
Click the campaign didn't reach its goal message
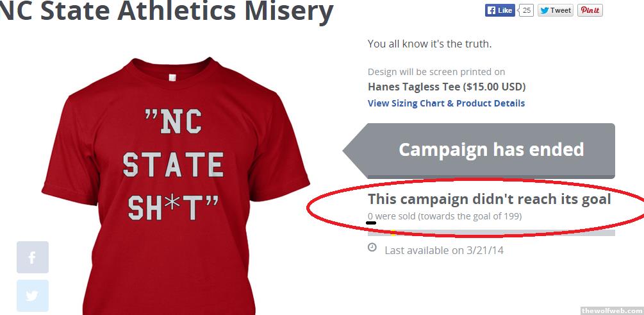pos(489,199)
